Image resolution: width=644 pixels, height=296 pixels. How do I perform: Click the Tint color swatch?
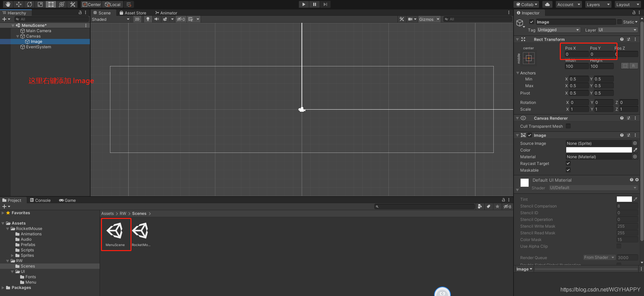[624, 199]
